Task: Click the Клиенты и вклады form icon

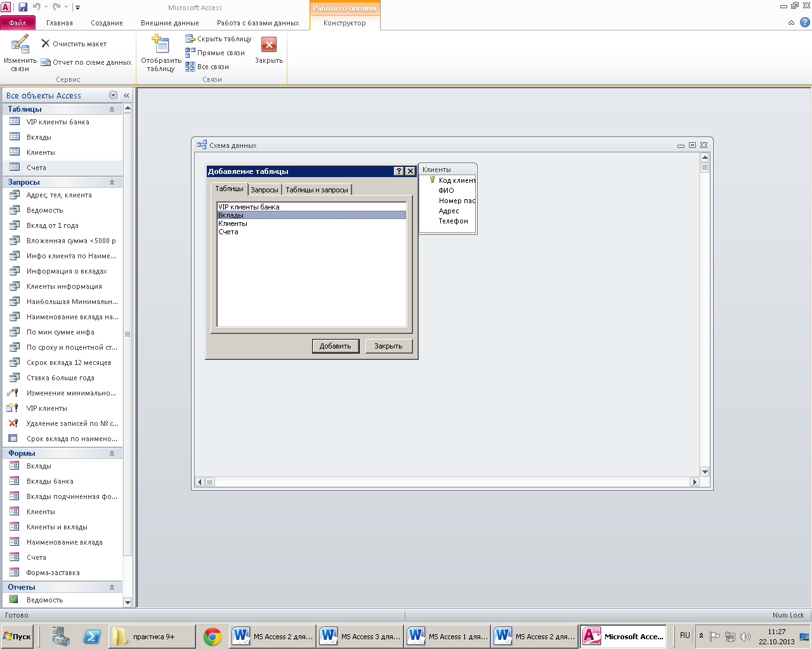Action: tap(14, 526)
